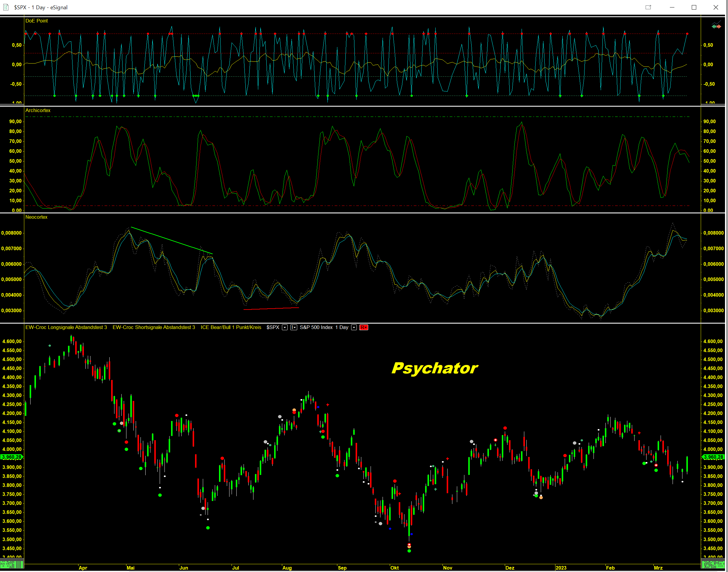728x572 pixels.
Task: Click the eSignal chart icon in title bar
Action: 6,7
